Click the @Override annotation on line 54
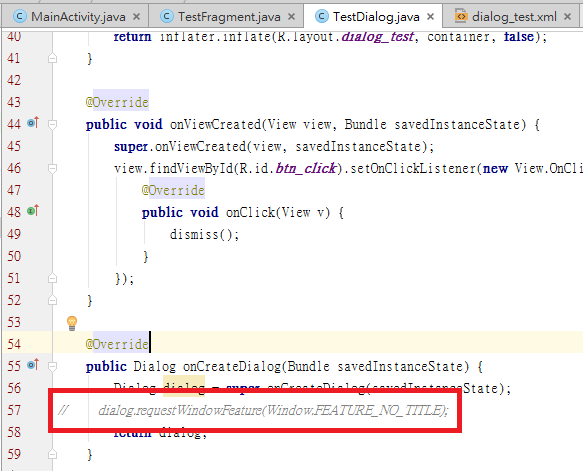 click(x=117, y=344)
